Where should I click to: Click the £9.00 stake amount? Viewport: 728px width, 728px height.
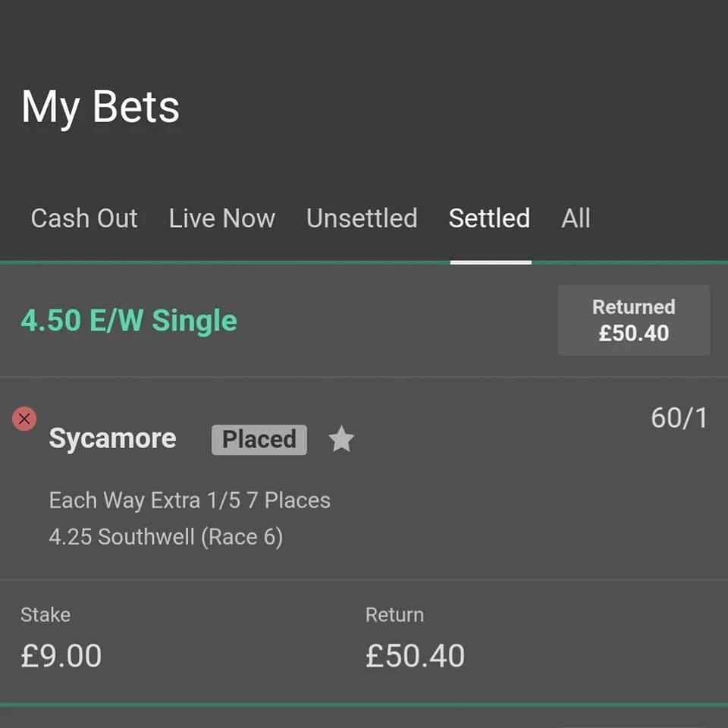pyautogui.click(x=61, y=656)
